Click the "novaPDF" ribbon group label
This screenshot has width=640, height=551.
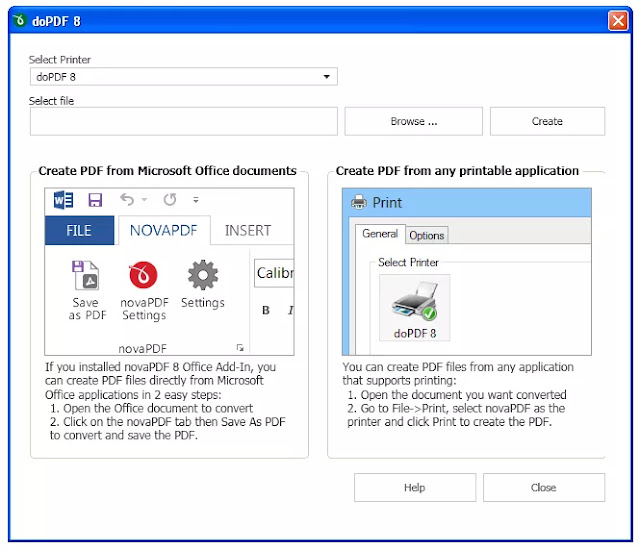(x=142, y=349)
